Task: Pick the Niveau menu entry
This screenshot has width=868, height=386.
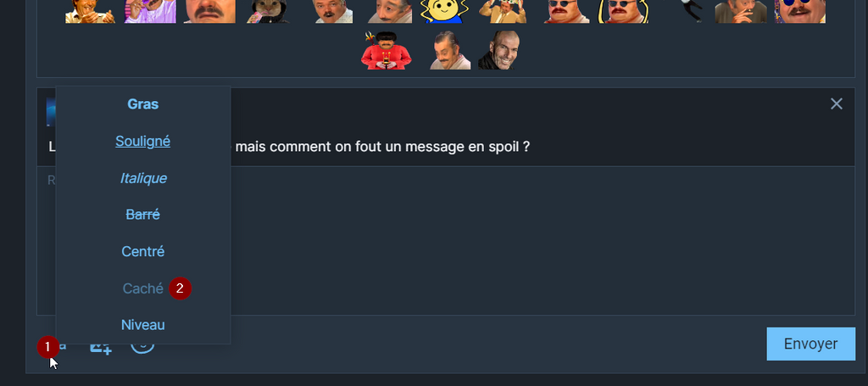Action: point(142,325)
